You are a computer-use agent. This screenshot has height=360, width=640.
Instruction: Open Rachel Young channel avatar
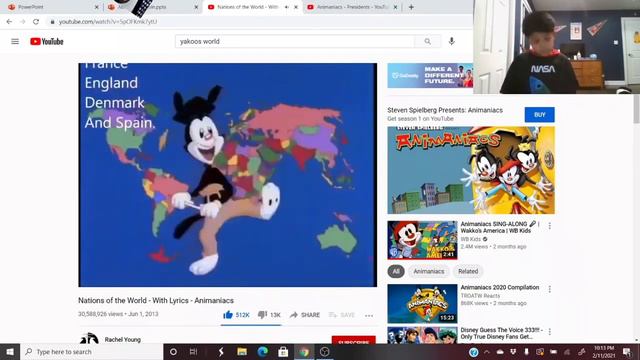(x=89, y=339)
